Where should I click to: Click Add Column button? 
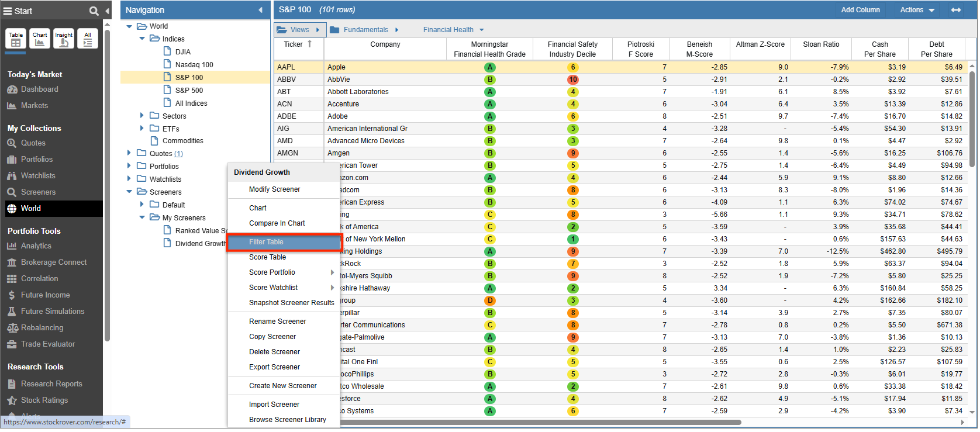click(x=860, y=10)
